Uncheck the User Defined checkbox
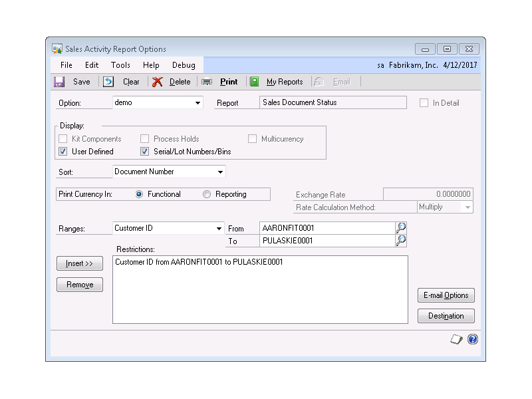 tap(63, 152)
